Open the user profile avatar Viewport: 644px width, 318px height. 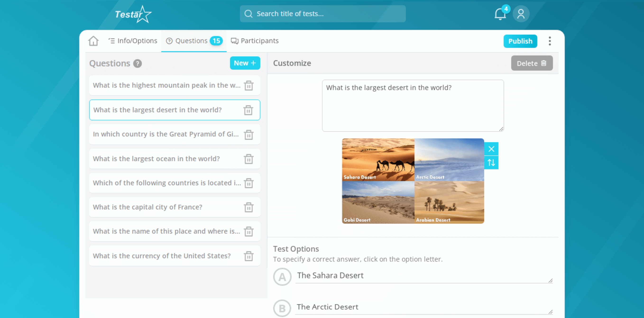[521, 14]
